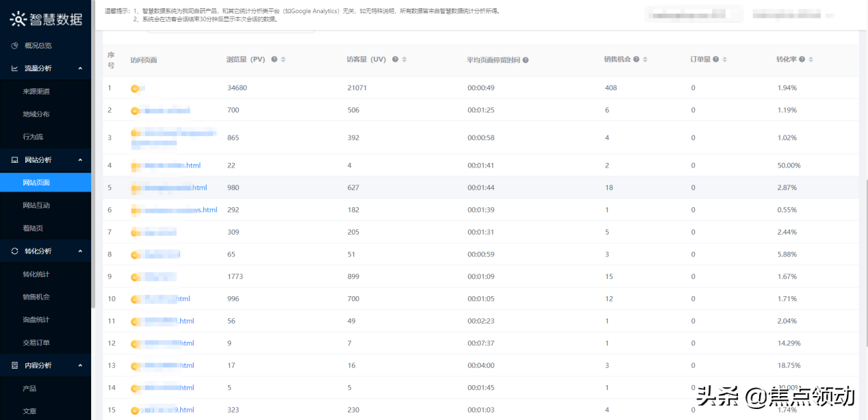Toggle ascending sort on 浏览量 (PV) column
Viewport: 868px width, 420px height.
283,59
